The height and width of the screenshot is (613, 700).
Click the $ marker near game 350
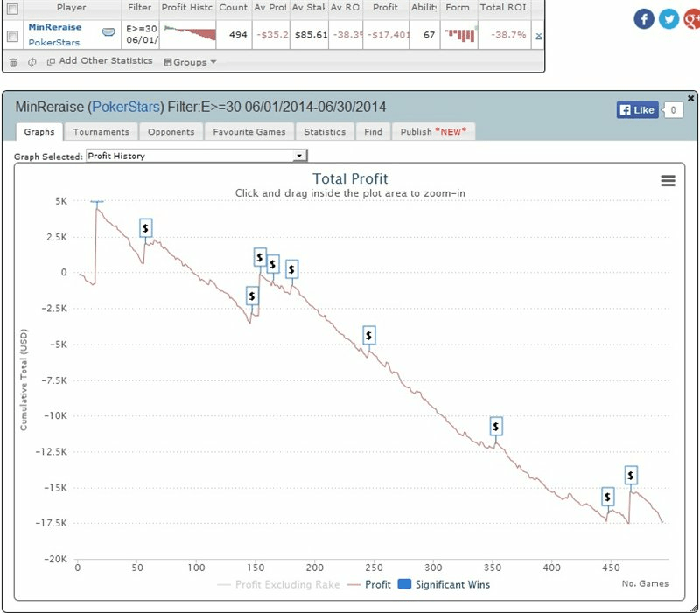click(x=496, y=427)
